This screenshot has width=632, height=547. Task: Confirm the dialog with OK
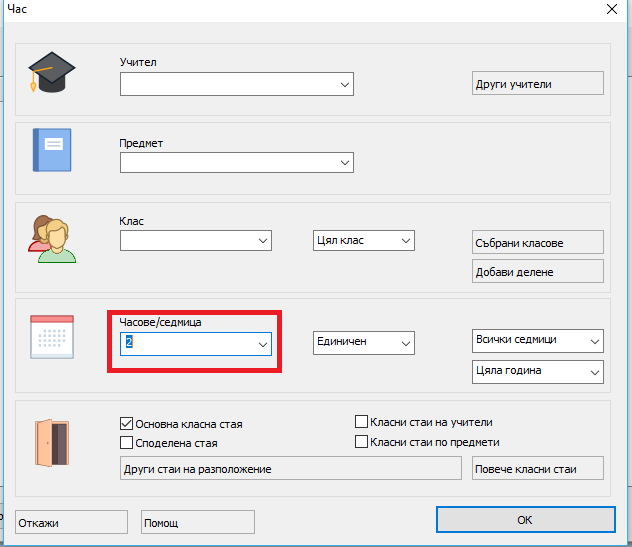[x=524, y=520]
